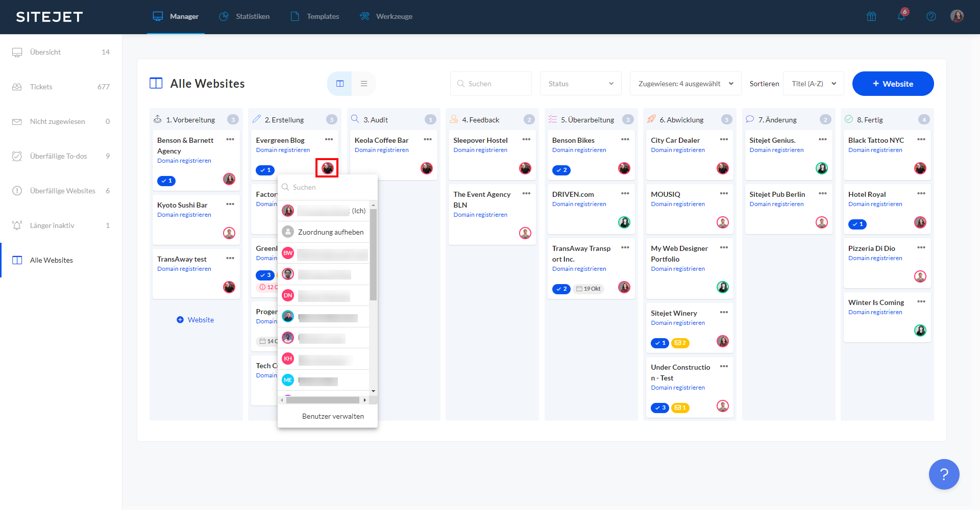Open more options for Sleepover Hostel card
Viewport: 980px width, 510px height.
pos(527,140)
